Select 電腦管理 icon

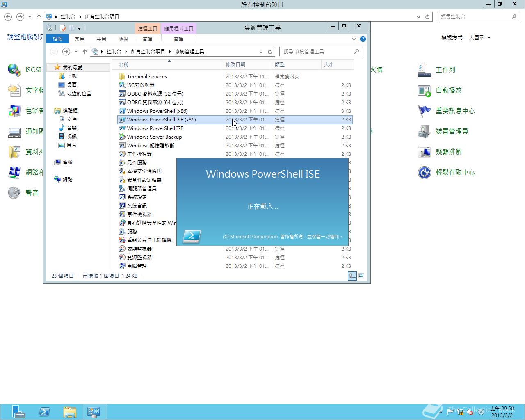coord(122,266)
